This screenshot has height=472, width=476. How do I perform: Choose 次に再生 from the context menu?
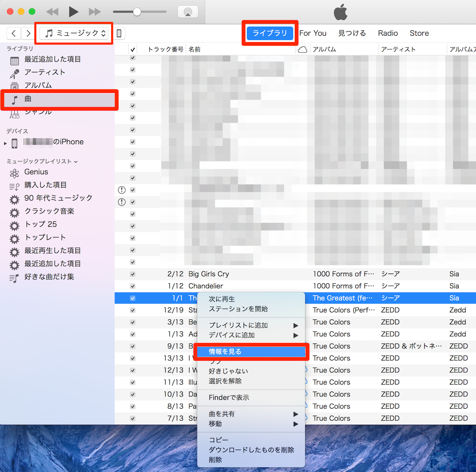[251, 299]
